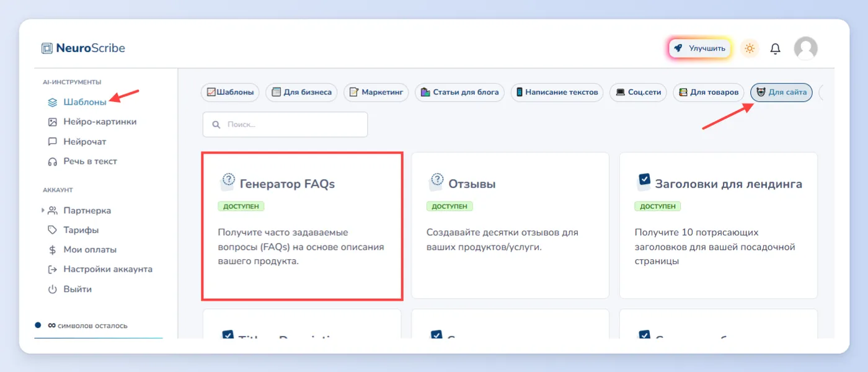Image resolution: width=868 pixels, height=372 pixels.
Task: Open the Генератор FAQs template card
Action: pos(303,226)
